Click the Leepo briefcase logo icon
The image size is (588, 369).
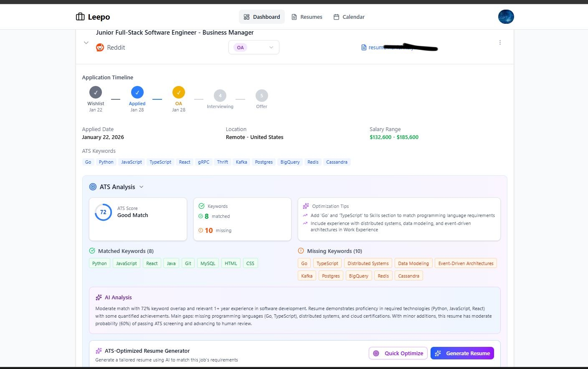pyautogui.click(x=80, y=17)
